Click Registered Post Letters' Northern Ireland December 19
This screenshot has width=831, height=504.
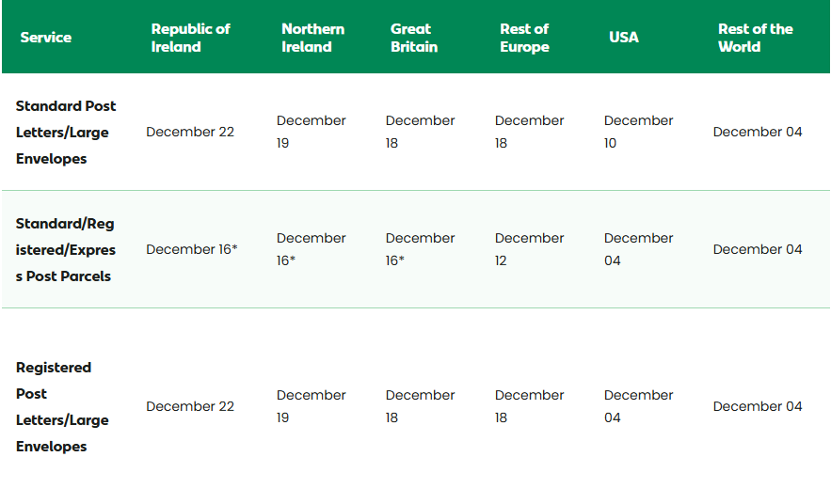311,406
